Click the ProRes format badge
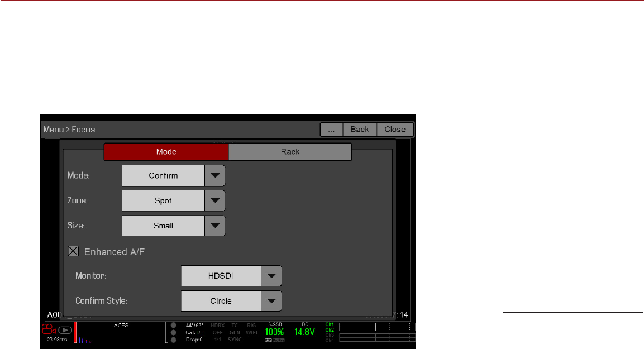This screenshot has height=349, width=644. pyautogui.click(x=279, y=341)
